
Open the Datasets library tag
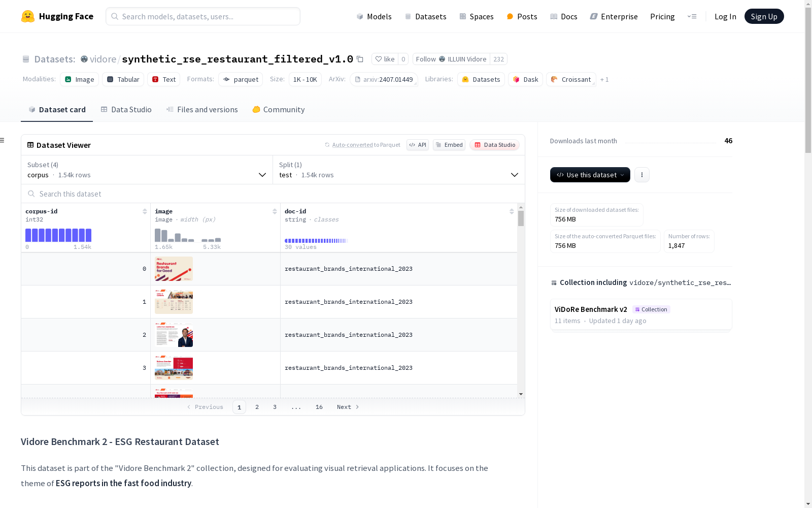(x=481, y=79)
